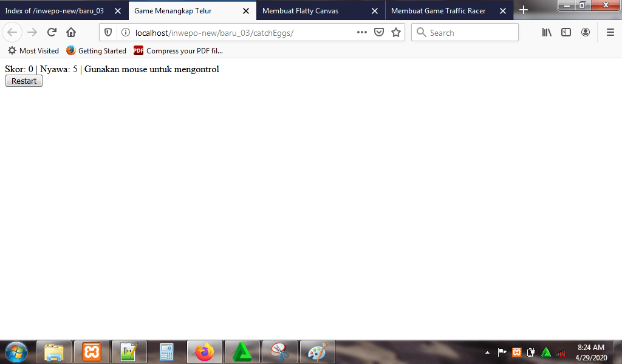The image size is (622, 364).
Task: Toggle the sidebar view
Action: coord(566,33)
